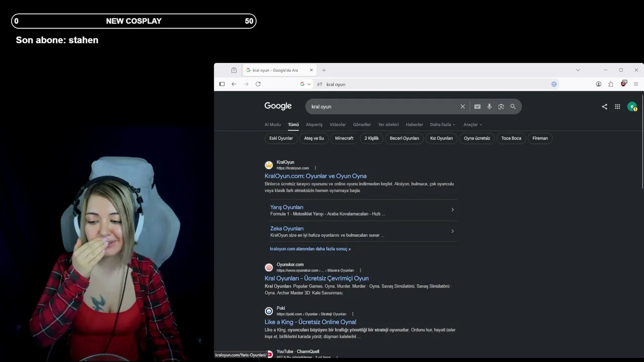The height and width of the screenshot is (362, 644).
Task: Open the Google apps grid
Action: 617,107
